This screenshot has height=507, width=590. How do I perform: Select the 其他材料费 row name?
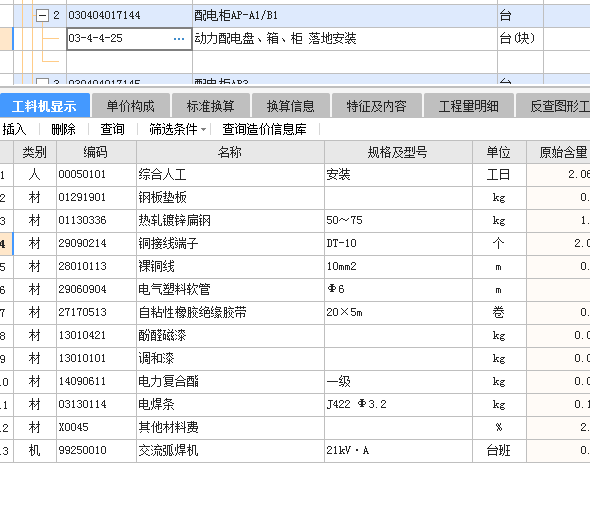[x=230, y=428]
